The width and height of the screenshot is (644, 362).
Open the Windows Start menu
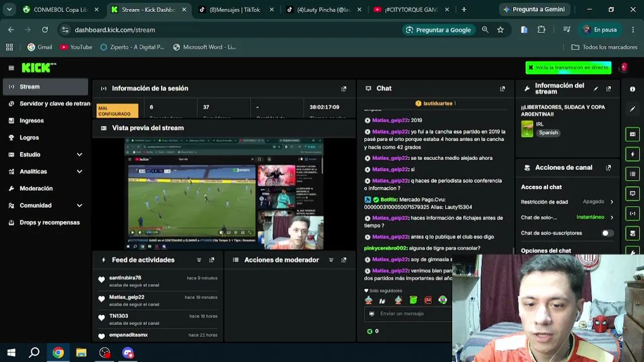point(11,352)
